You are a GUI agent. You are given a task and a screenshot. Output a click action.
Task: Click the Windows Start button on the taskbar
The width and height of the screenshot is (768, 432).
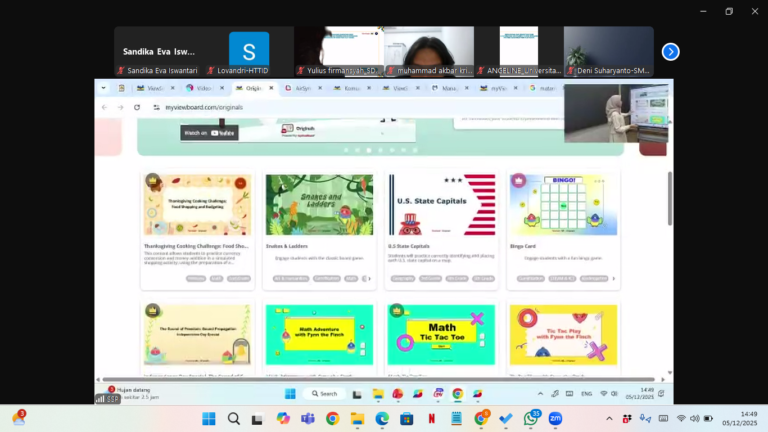coord(209,418)
